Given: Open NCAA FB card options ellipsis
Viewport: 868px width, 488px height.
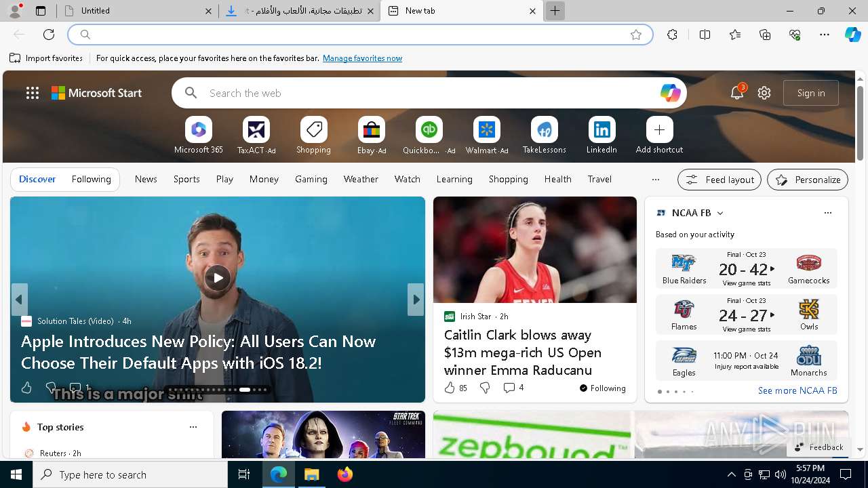Looking at the screenshot, I should click(827, 213).
